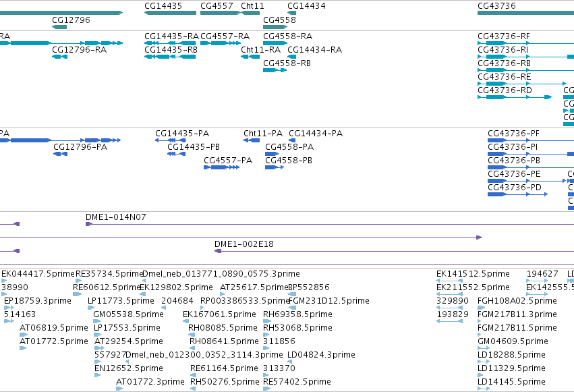The width and height of the screenshot is (574, 392).
Task: Click the CG14434-PA protein label
Action: click(x=316, y=134)
